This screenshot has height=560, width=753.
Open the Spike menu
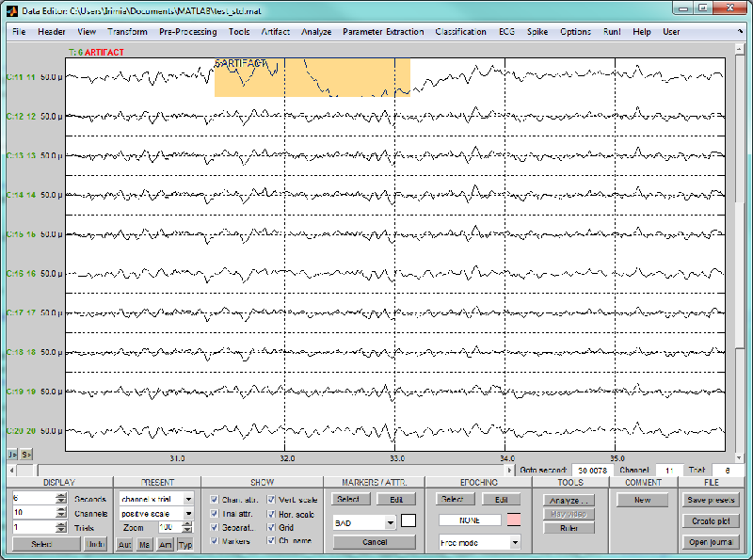click(537, 32)
